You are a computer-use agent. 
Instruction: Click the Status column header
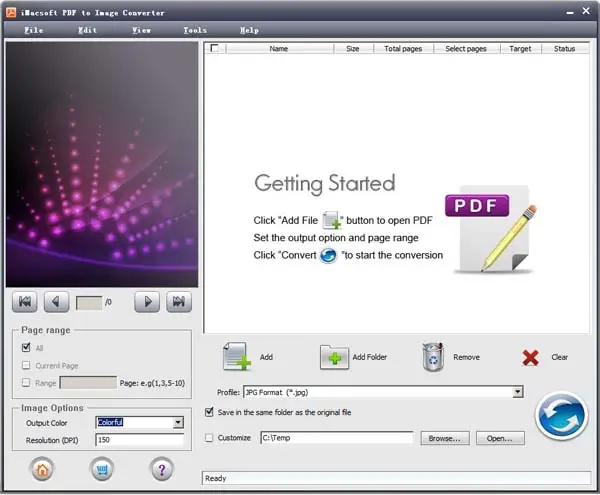click(564, 49)
